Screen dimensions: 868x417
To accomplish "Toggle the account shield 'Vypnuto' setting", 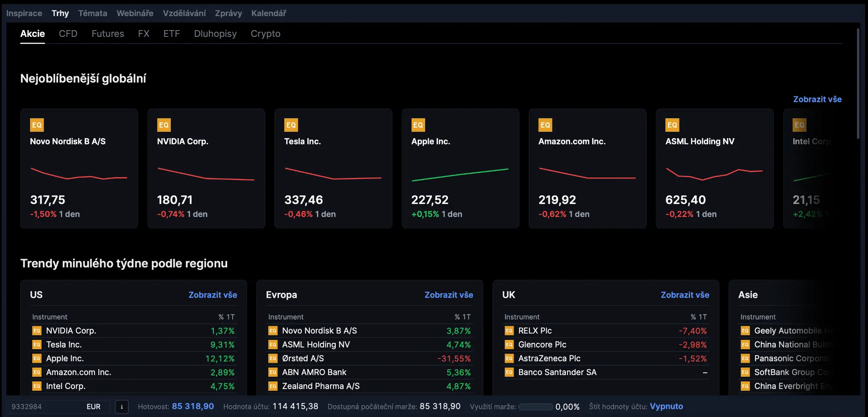I will [x=666, y=406].
